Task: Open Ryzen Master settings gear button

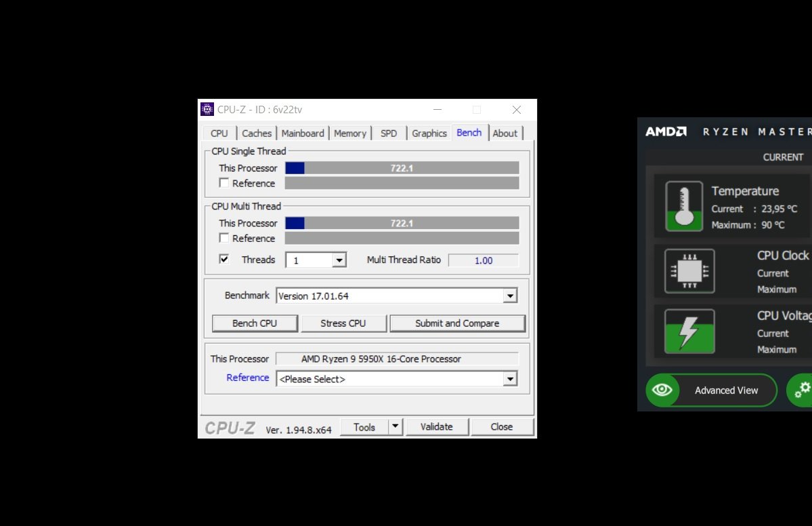Action: pos(800,390)
